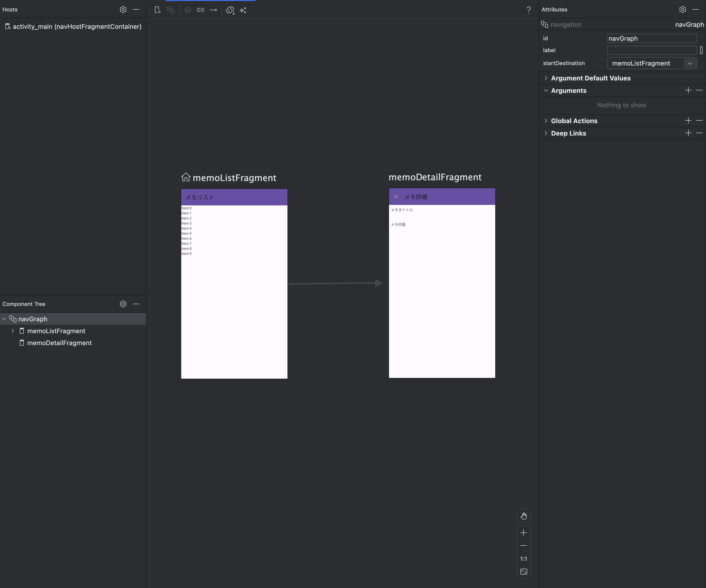Image resolution: width=706 pixels, height=588 pixels.
Task: Open the Attributes panel settings gear
Action: [x=682, y=9]
